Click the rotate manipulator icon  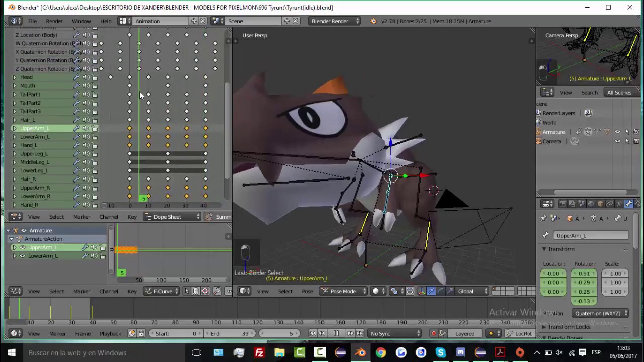pos(440,291)
